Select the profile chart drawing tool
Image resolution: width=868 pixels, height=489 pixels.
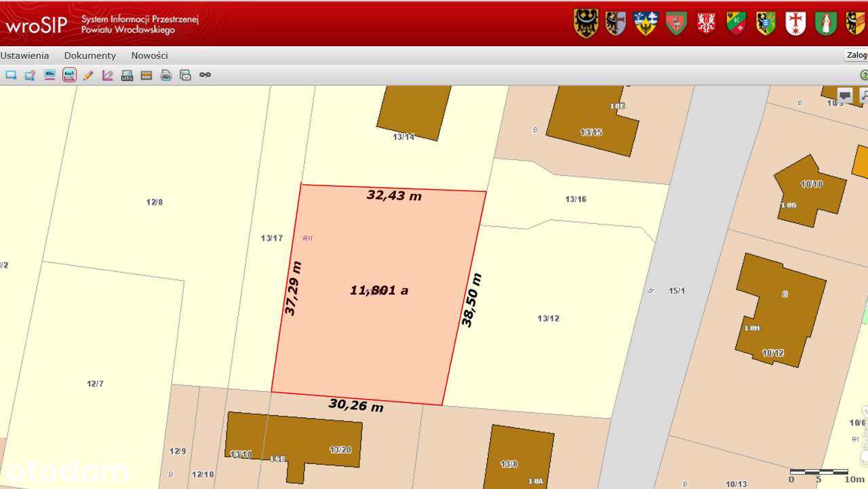click(x=106, y=75)
